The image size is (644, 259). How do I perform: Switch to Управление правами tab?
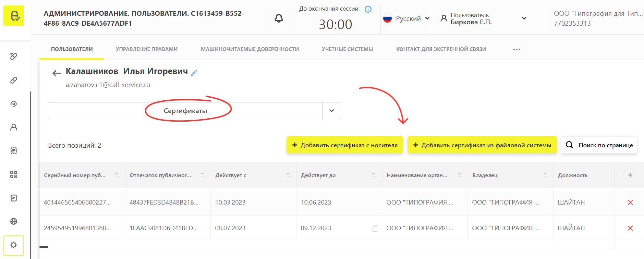coord(147,49)
